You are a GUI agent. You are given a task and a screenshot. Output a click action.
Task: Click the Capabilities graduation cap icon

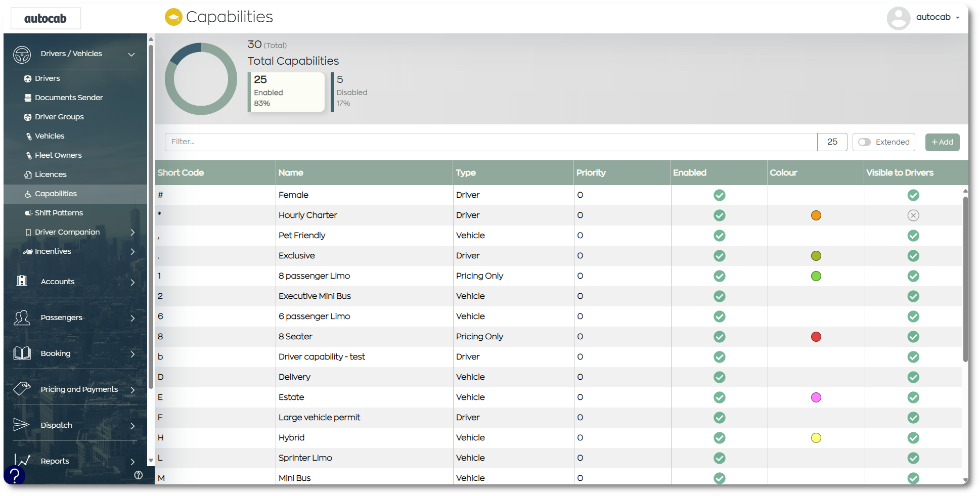(x=173, y=17)
